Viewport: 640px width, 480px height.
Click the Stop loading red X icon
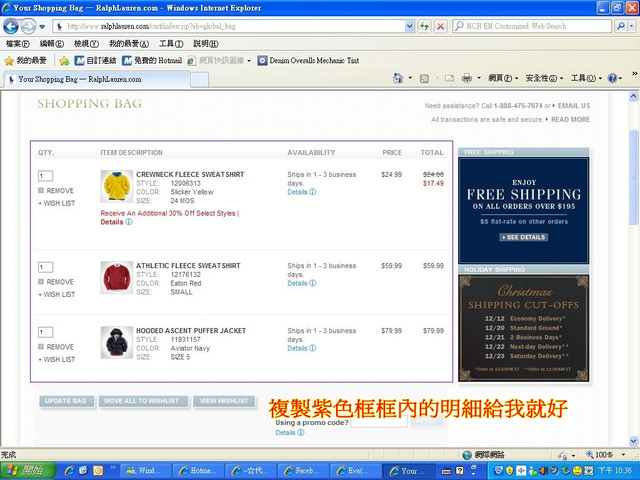tap(440, 27)
